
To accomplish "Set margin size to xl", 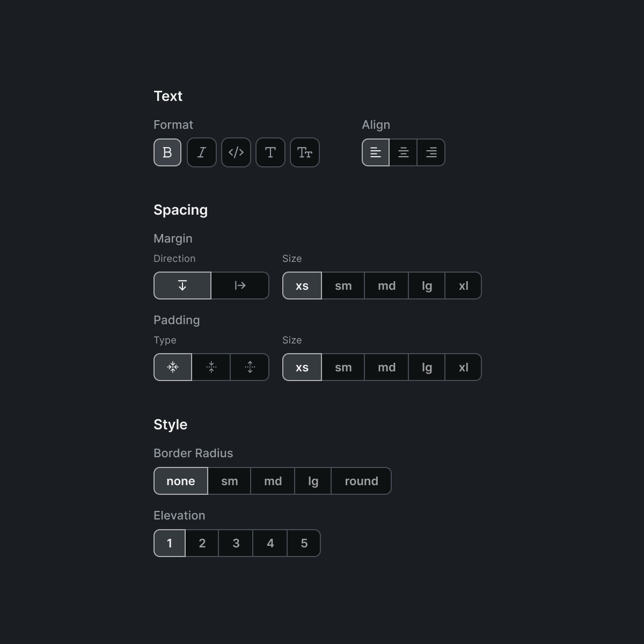I will 463,286.
